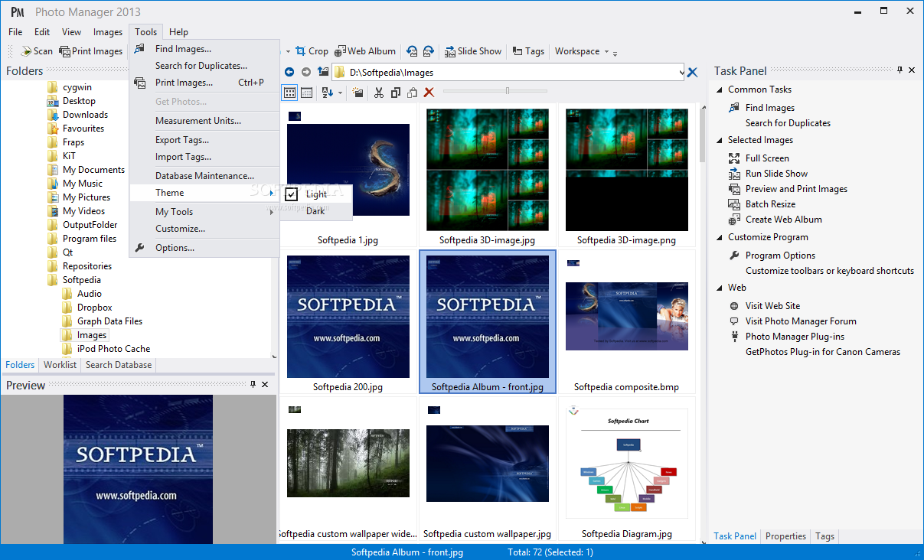Select the Downloads folder in tree
Screen dimensions: 924x560
click(85, 115)
